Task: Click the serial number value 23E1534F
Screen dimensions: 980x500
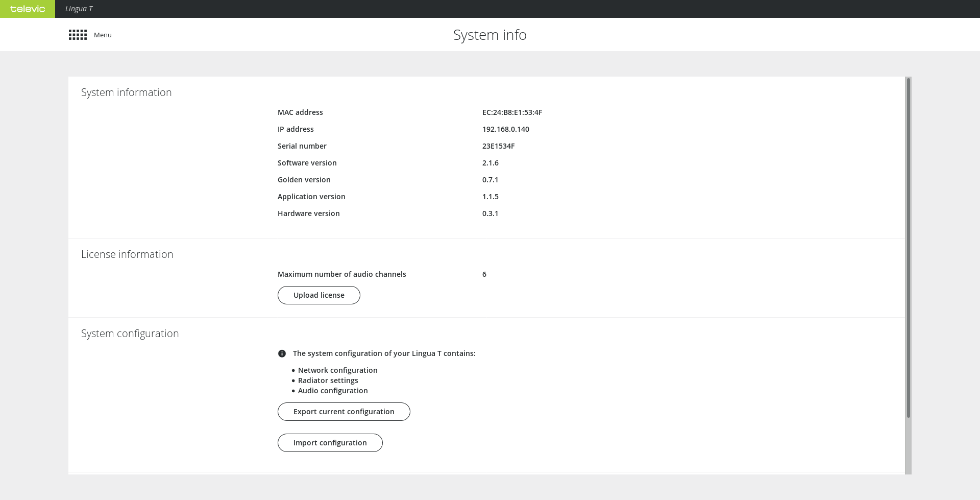Action: click(x=498, y=146)
